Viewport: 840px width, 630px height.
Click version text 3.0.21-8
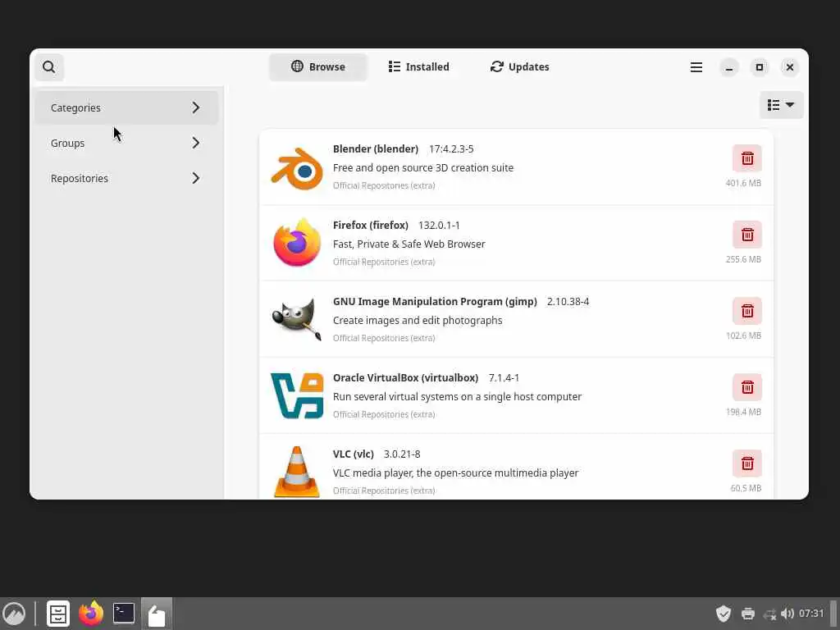(x=402, y=454)
